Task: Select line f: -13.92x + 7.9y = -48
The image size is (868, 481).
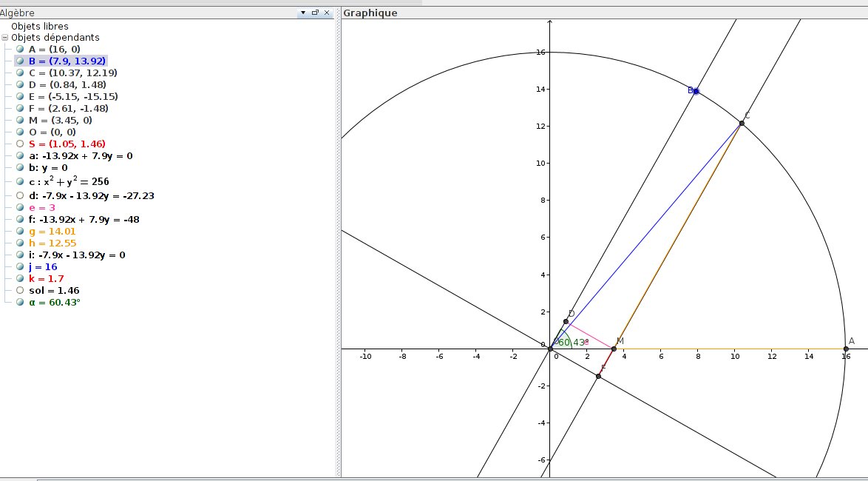Action: 84,220
